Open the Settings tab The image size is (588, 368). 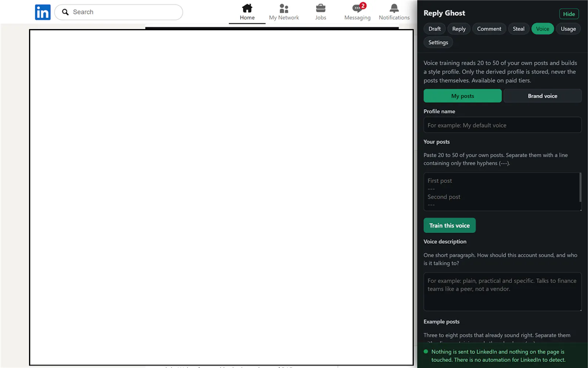tap(438, 42)
